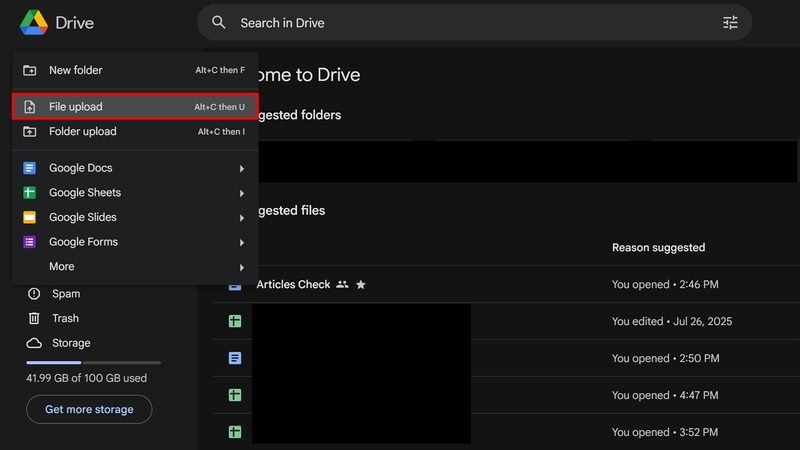
Task: Open the Articles Check file
Action: [293, 284]
